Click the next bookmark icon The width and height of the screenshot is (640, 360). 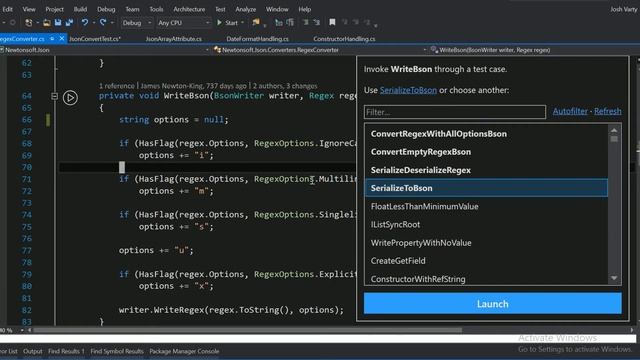tap(356, 23)
